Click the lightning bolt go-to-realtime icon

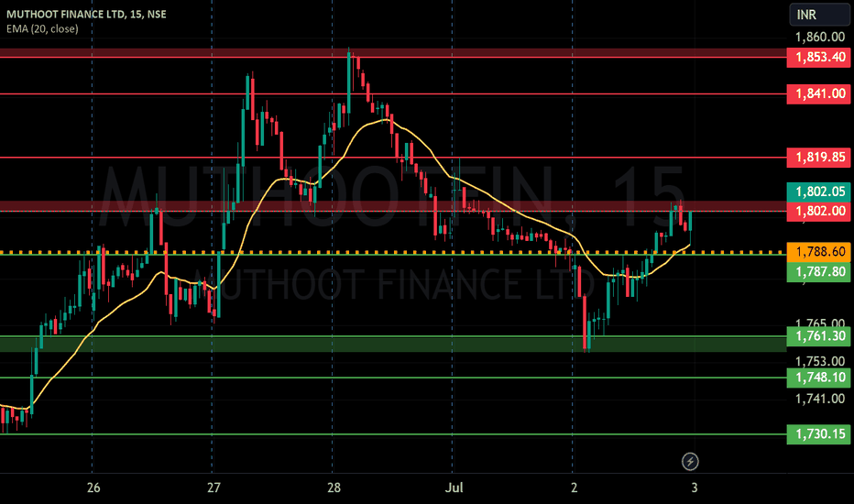pos(690,462)
